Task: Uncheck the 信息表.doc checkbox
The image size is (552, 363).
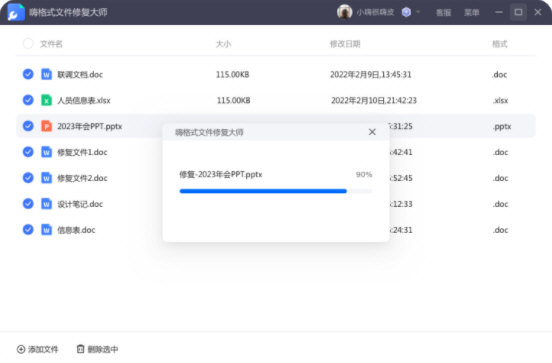Action: [28, 230]
